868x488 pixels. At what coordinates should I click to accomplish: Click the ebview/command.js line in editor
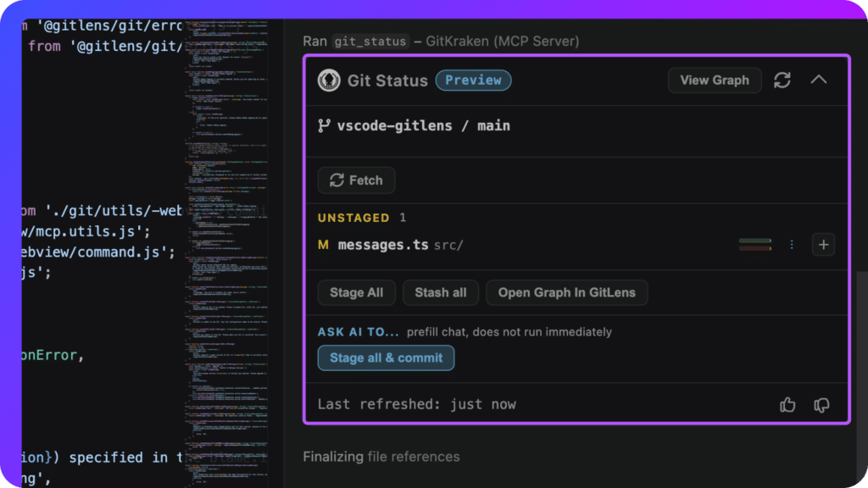[x=98, y=252]
